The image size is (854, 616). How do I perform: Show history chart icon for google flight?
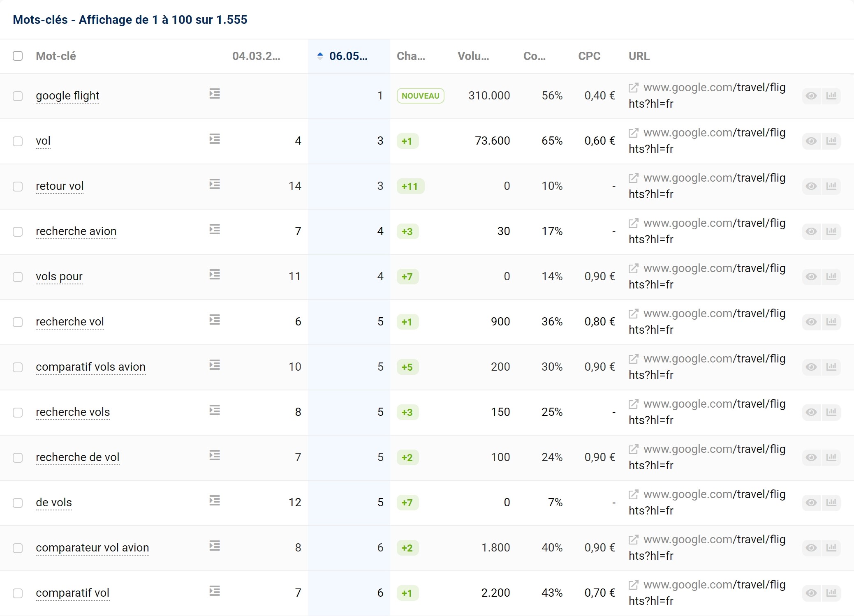[831, 96]
